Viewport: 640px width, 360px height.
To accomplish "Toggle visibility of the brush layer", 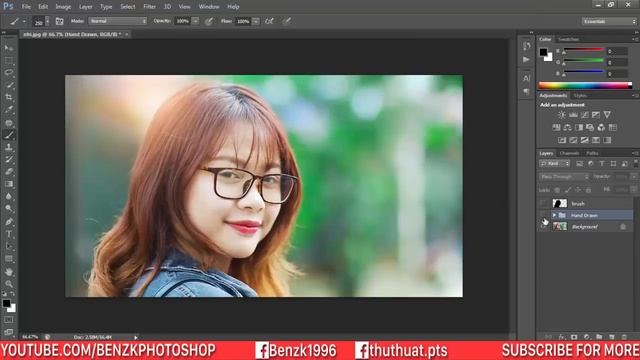I will pyautogui.click(x=543, y=203).
